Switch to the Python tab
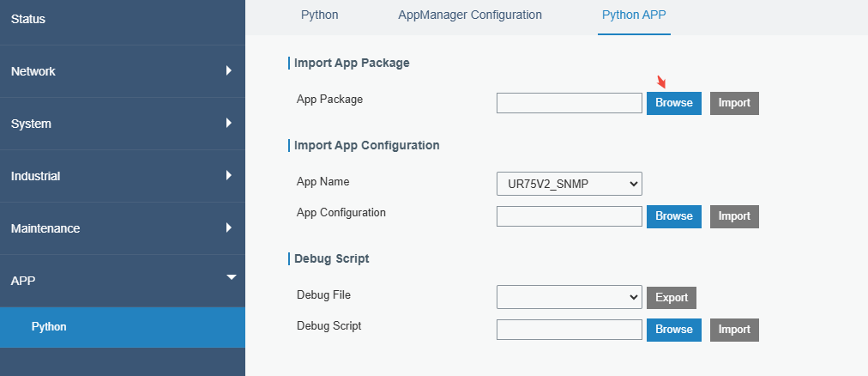Screen dimensions: 868x376 tap(319, 15)
